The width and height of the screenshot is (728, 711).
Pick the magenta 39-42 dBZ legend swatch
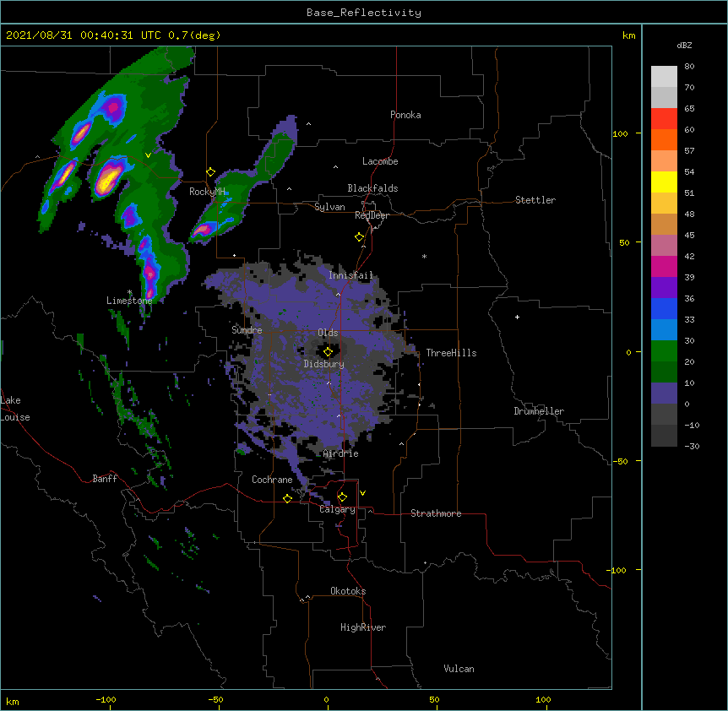coord(664,266)
